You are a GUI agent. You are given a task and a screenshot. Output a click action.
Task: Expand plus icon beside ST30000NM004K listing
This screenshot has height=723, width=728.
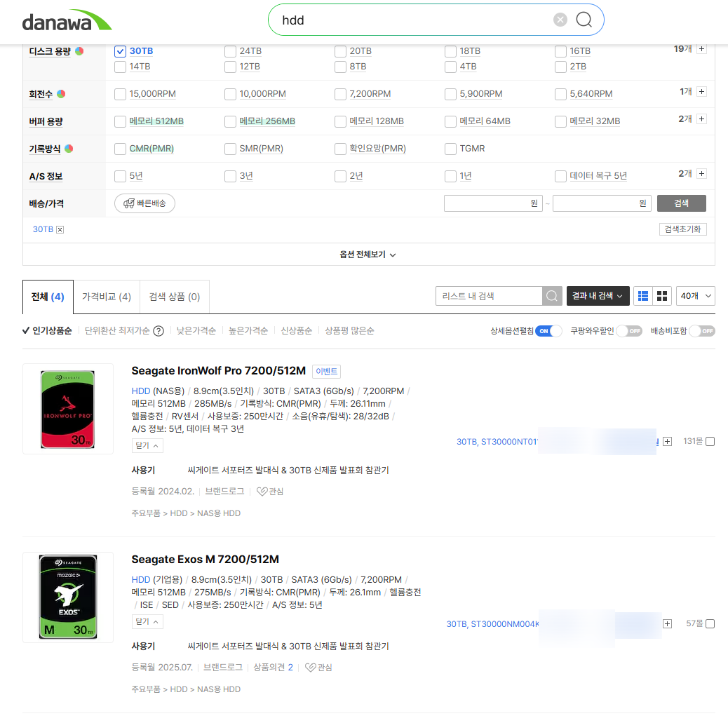click(667, 623)
